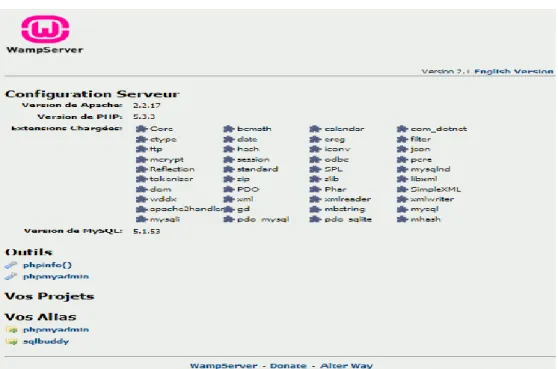Open the phpmyadmin alias under Vos Alias

click(x=56, y=330)
